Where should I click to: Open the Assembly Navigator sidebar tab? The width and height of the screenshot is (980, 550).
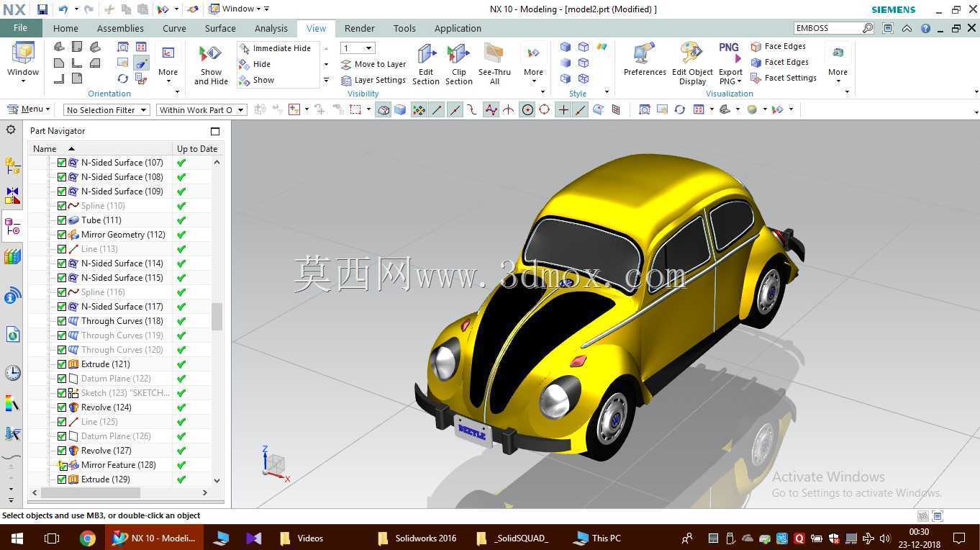pos(12,166)
